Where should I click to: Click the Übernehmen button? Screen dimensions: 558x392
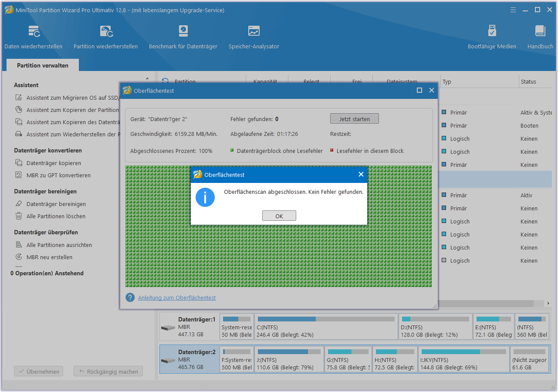(39, 372)
